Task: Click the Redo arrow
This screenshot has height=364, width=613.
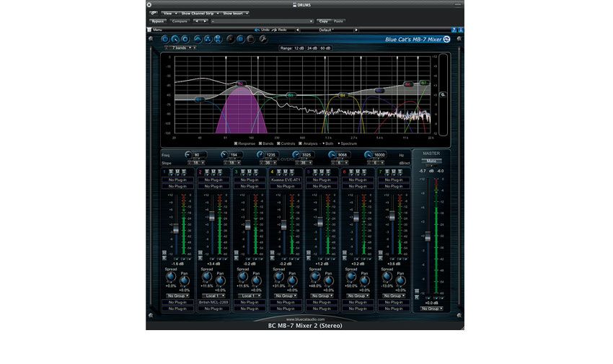Action: [275, 30]
